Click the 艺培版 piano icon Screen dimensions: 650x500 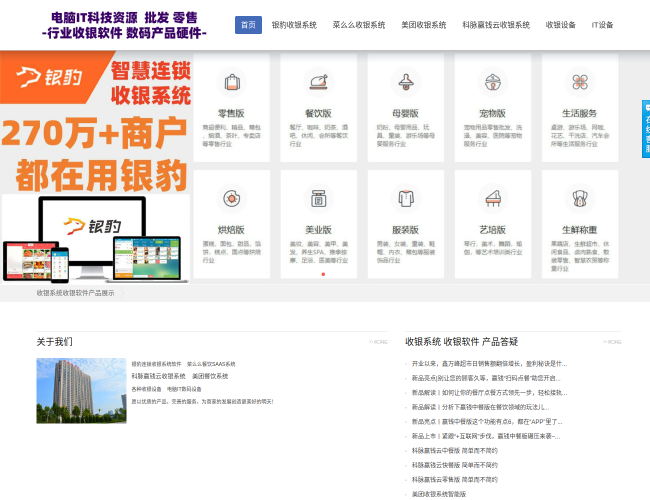(x=493, y=199)
